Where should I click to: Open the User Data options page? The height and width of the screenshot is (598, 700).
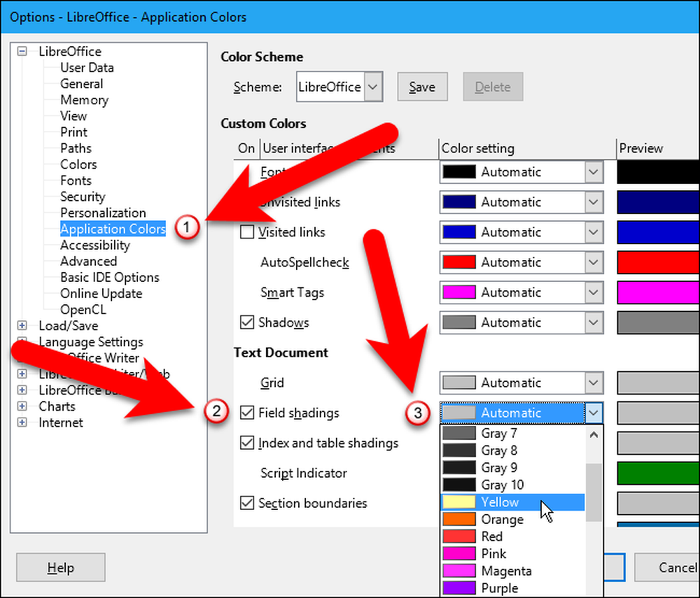87,68
